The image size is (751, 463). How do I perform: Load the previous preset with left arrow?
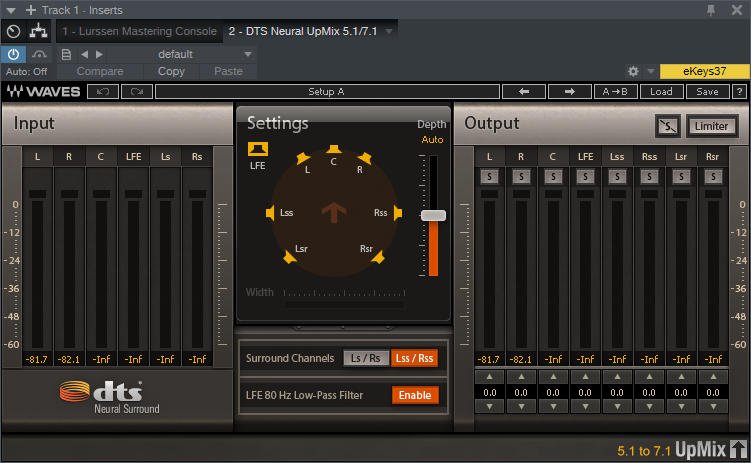click(524, 91)
